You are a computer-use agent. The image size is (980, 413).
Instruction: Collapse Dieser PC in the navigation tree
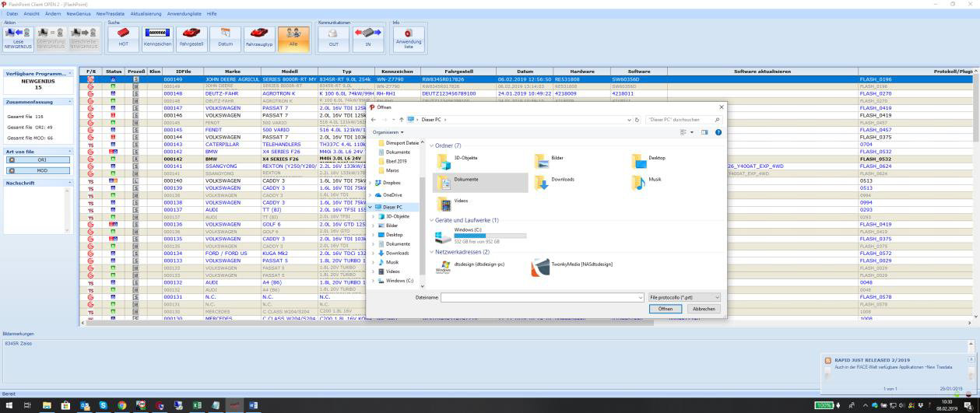371,207
